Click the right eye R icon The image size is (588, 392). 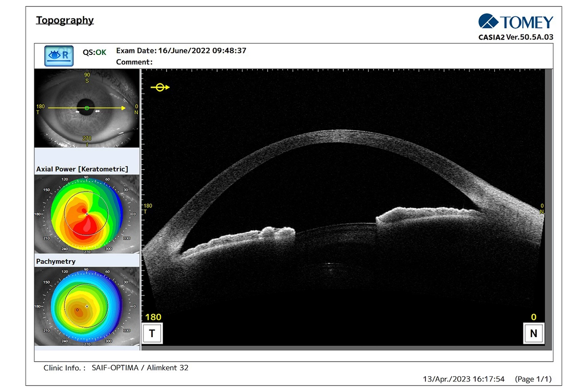pos(59,56)
